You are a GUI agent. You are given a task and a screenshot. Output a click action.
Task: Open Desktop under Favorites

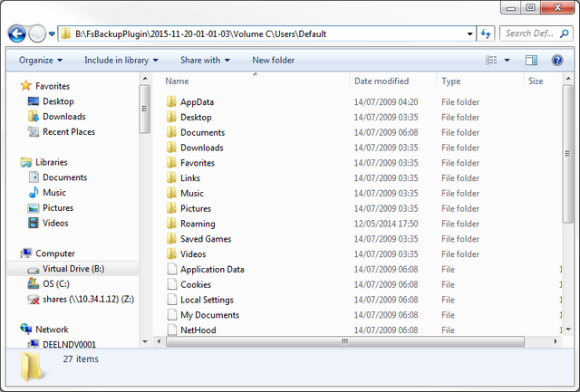[x=51, y=101]
